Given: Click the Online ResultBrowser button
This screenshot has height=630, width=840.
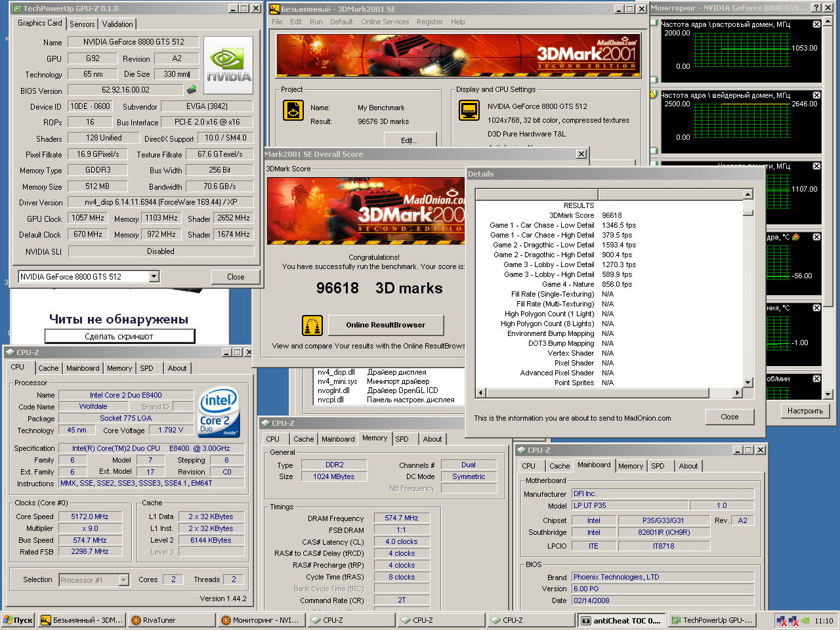Looking at the screenshot, I should [x=385, y=325].
